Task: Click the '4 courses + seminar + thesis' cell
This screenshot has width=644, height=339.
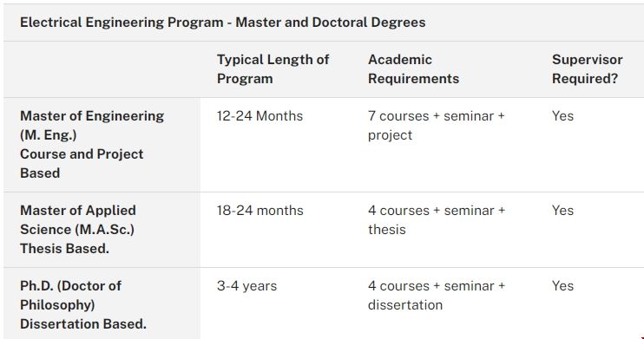Action: tap(437, 219)
